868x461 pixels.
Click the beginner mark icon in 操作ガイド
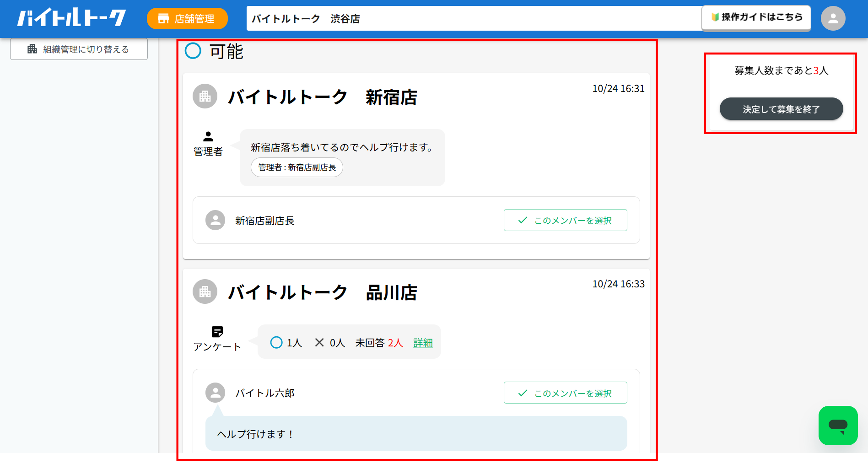(x=715, y=17)
